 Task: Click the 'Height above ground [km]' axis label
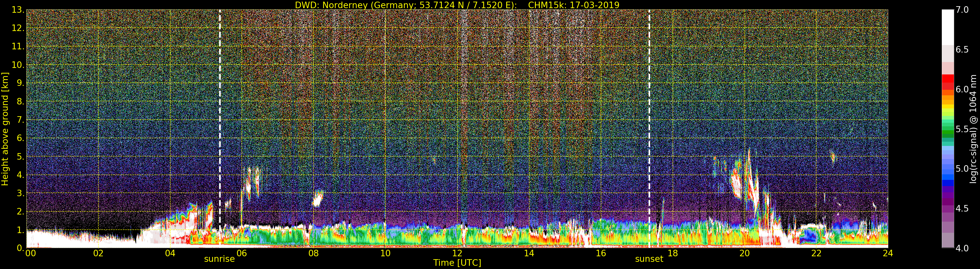tap(5, 129)
